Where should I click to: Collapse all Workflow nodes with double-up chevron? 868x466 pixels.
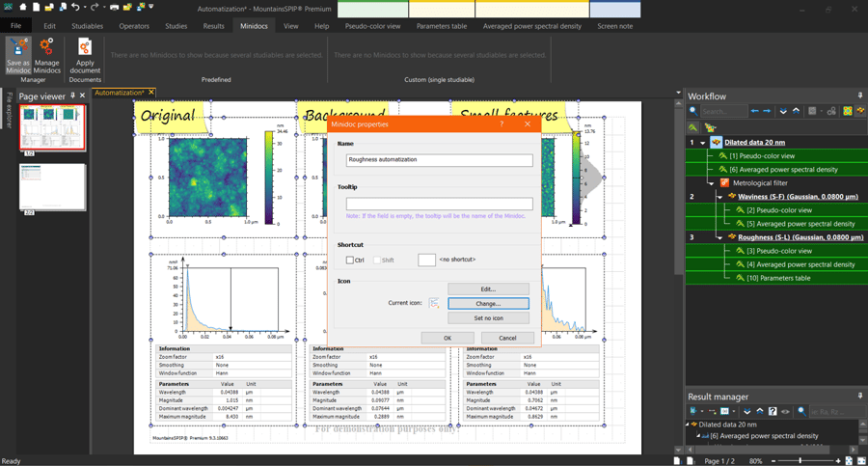tap(796, 111)
